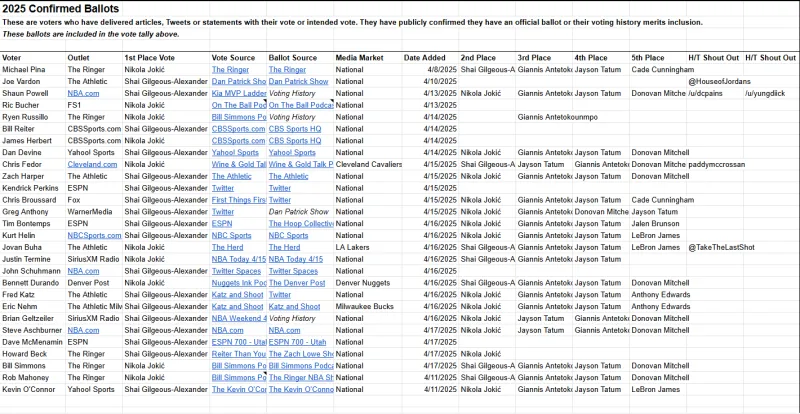Open The Ringer NBA Show ballot source link
Viewport: 800px width, 414px height.
301,377
